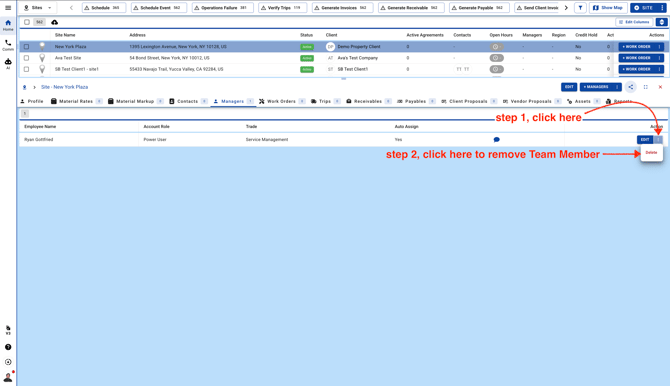
Task: Select Delete from the action menu
Action: click(651, 153)
